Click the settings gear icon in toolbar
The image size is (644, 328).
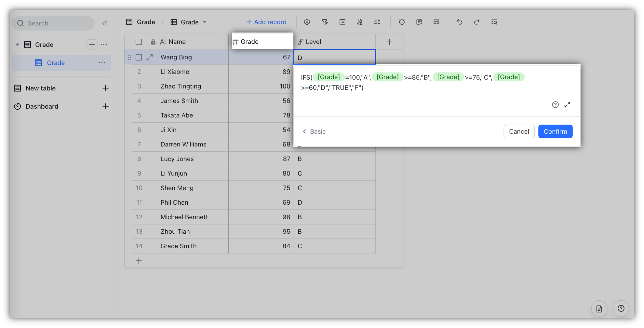(307, 22)
